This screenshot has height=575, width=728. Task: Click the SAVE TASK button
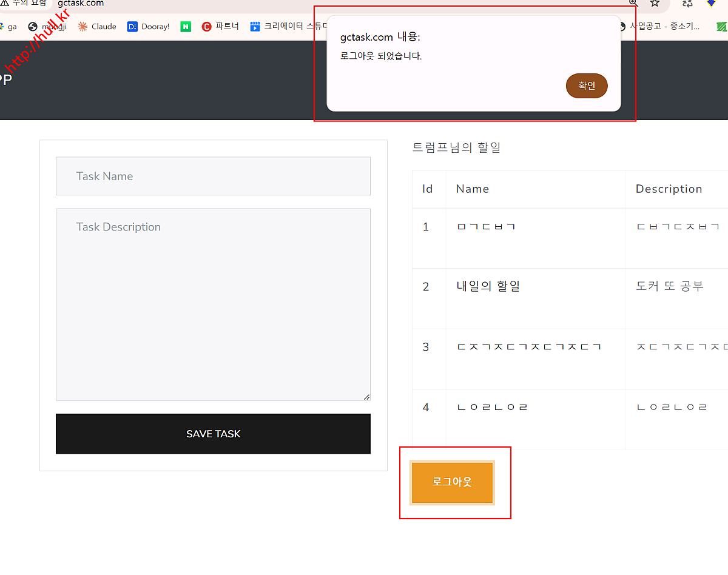point(213,434)
